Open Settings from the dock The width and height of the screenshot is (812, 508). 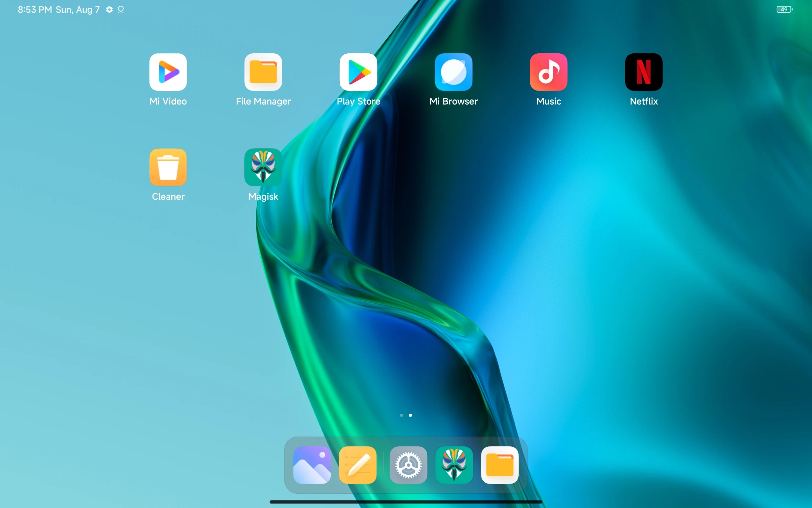(x=408, y=465)
